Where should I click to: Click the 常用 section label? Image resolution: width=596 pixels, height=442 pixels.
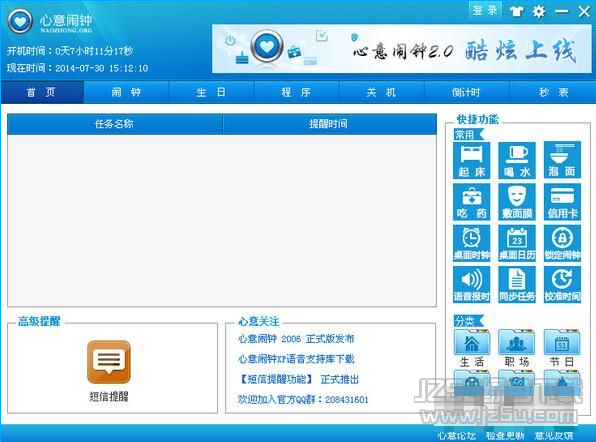pyautogui.click(x=468, y=135)
